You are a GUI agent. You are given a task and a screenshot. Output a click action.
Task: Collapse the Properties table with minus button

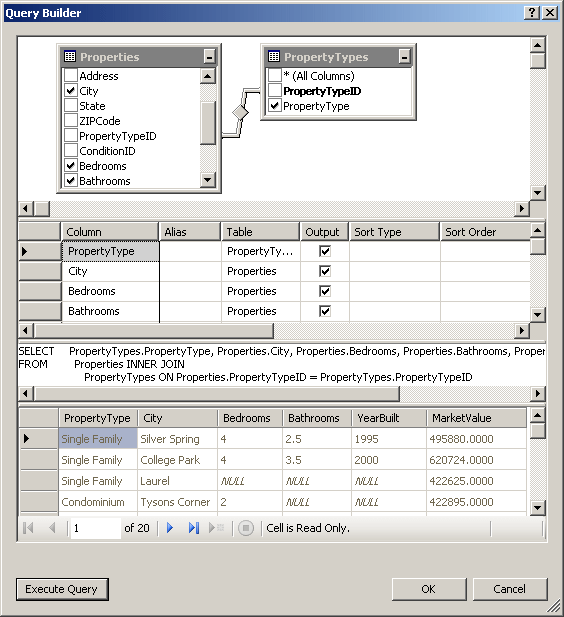click(209, 57)
